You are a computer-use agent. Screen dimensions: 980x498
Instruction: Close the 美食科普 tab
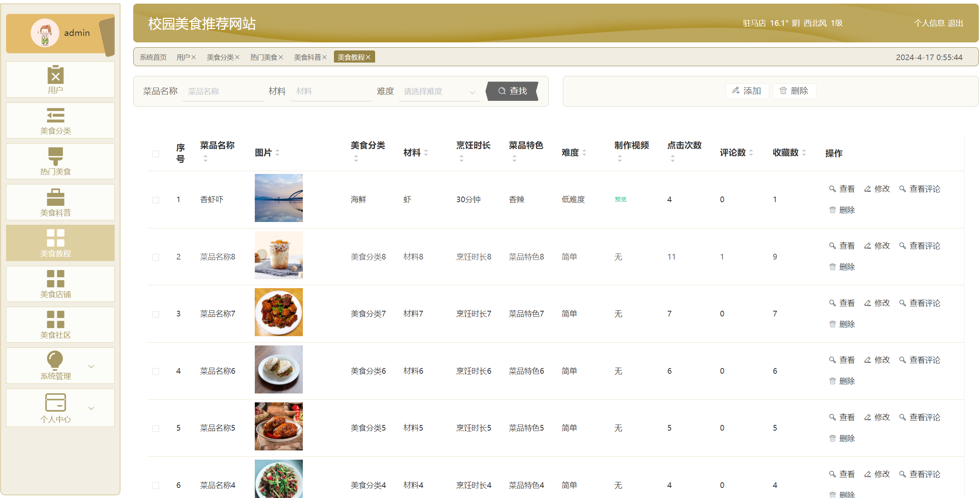point(325,57)
